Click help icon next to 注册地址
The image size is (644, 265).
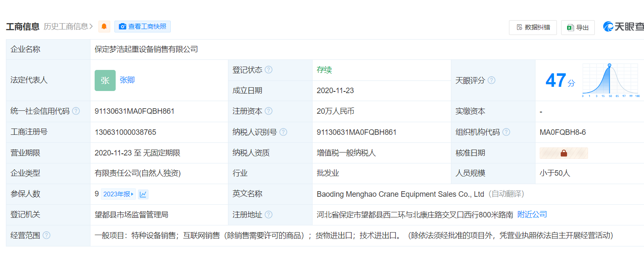[x=268, y=215]
